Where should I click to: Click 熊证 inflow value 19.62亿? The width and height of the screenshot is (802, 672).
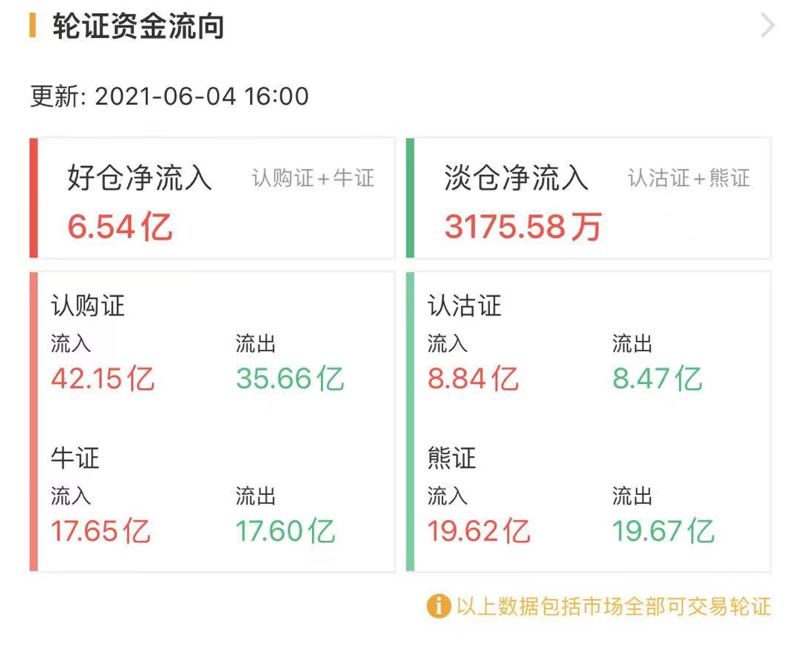coord(479,531)
